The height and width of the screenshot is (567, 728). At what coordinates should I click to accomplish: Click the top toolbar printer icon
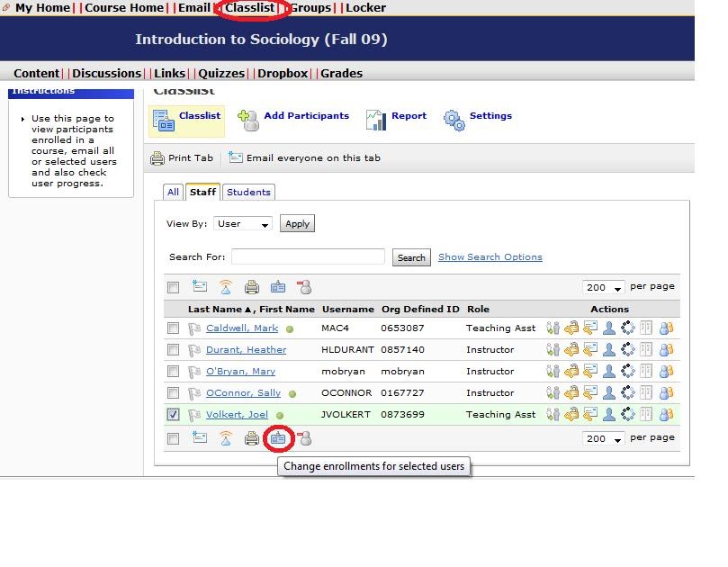(x=252, y=287)
